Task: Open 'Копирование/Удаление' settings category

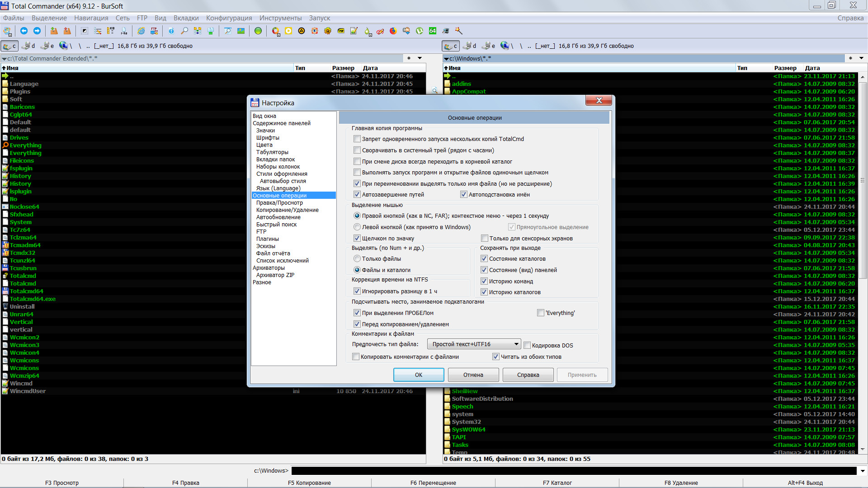Action: (288, 210)
